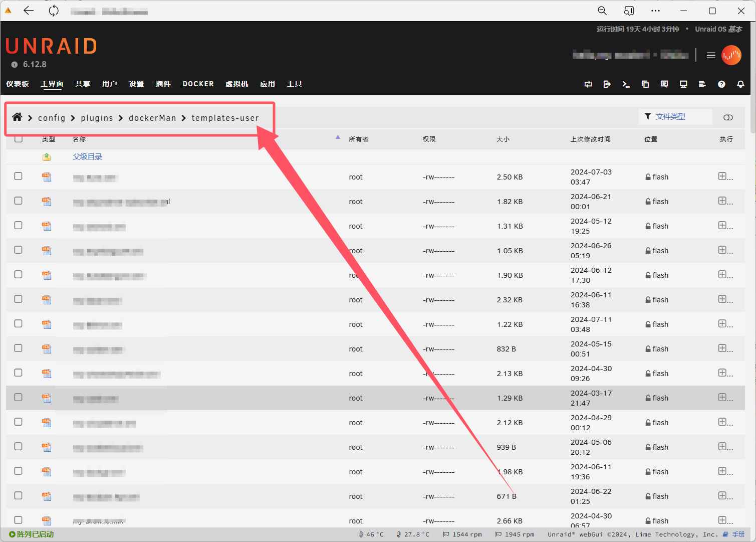Open the 设置 settings menu
The width and height of the screenshot is (756, 542).
pyautogui.click(x=136, y=84)
